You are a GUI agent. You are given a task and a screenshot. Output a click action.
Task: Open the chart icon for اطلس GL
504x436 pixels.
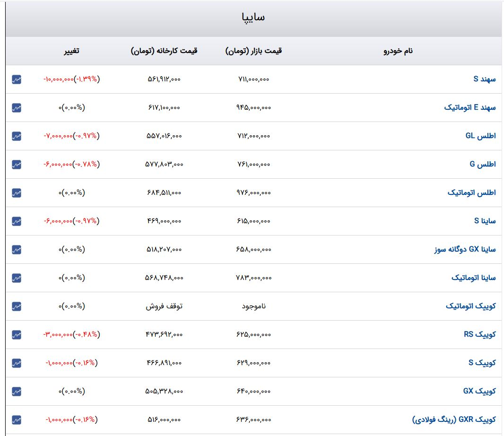(x=17, y=136)
